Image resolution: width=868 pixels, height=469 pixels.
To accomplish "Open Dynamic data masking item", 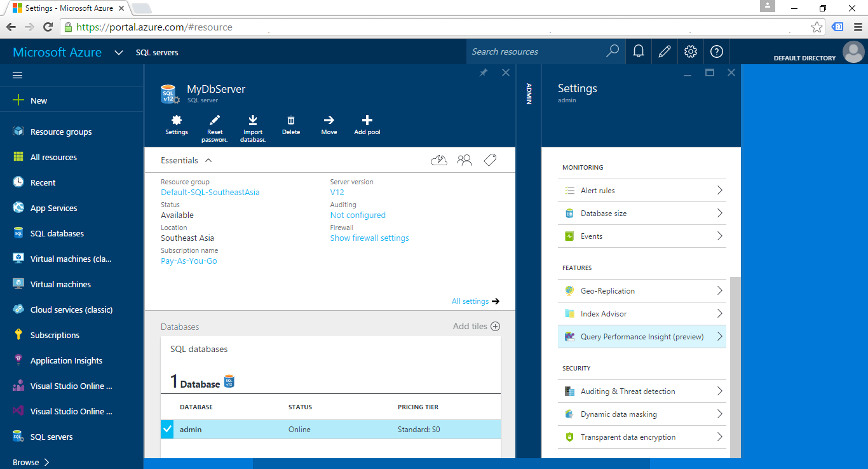I will click(x=642, y=414).
